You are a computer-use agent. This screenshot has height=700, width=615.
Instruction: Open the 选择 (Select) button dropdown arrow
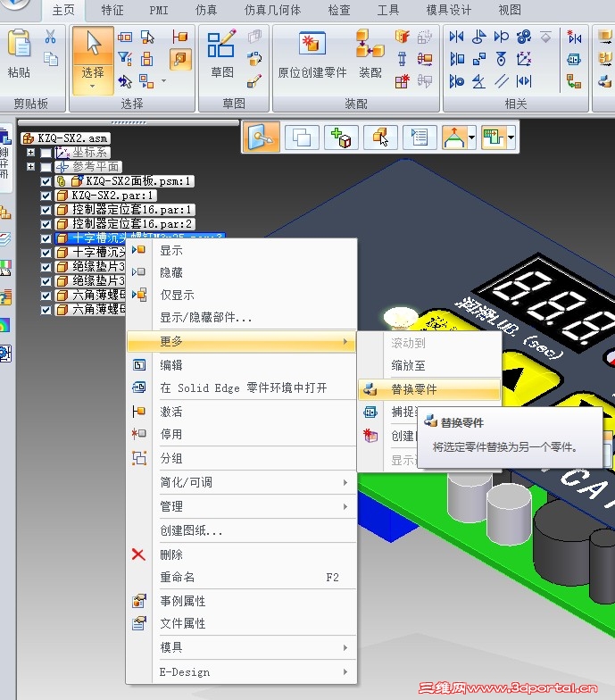93,86
